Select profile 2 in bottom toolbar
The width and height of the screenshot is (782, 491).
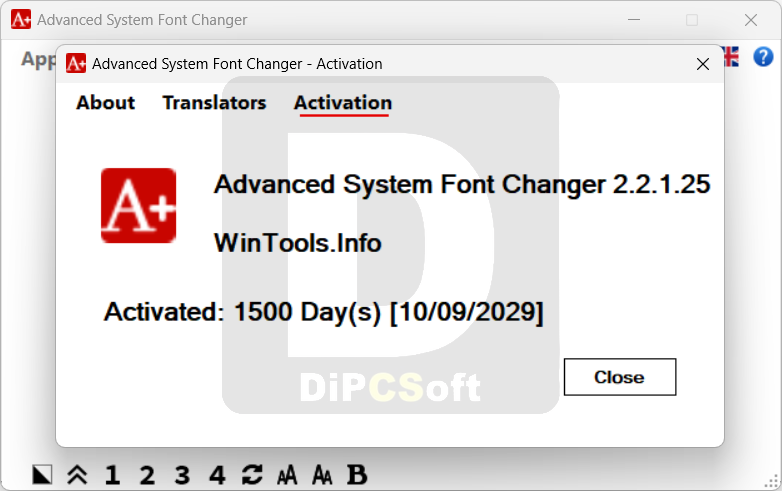(x=147, y=475)
